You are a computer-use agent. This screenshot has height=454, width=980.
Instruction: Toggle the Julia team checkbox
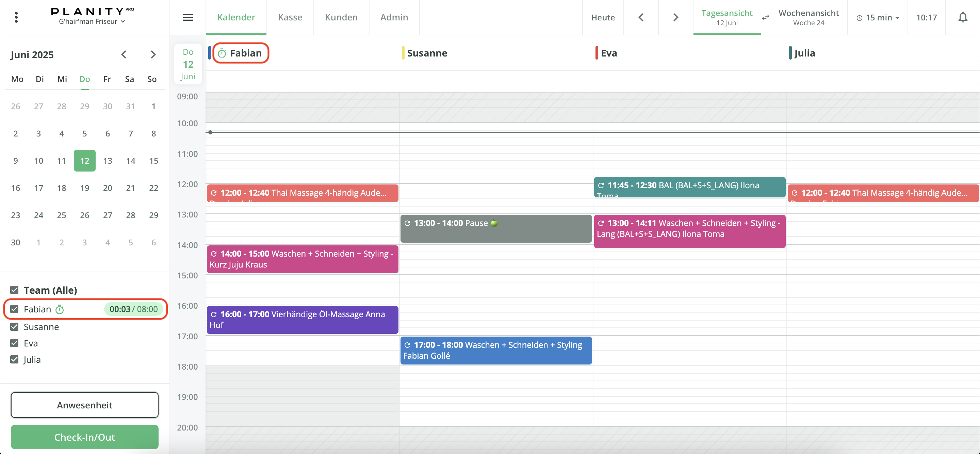point(14,360)
